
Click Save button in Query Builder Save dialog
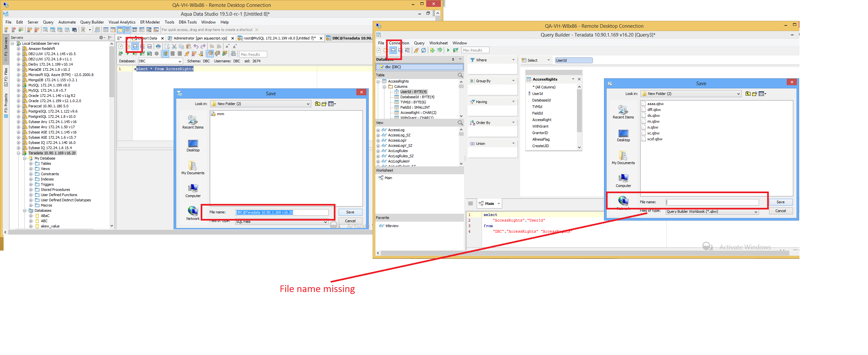click(781, 202)
